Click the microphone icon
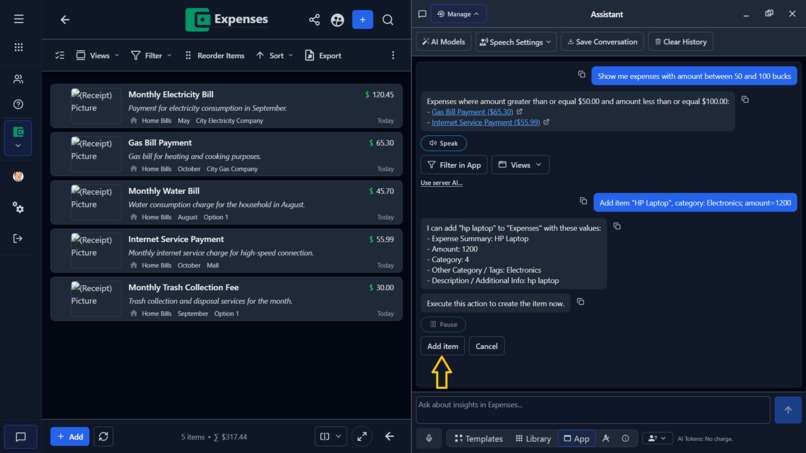806x453 pixels. (429, 439)
